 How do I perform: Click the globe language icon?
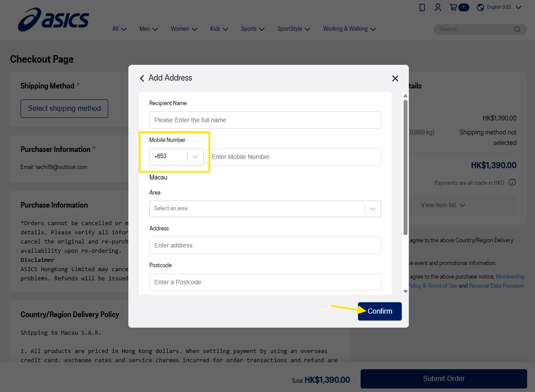[480, 7]
